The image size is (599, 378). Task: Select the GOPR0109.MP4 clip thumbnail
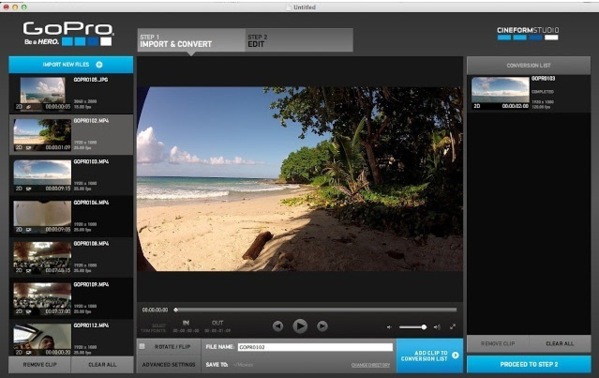(42, 298)
